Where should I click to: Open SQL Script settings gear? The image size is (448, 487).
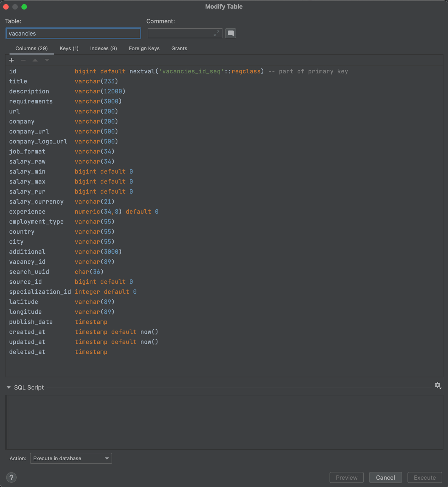[x=438, y=386]
